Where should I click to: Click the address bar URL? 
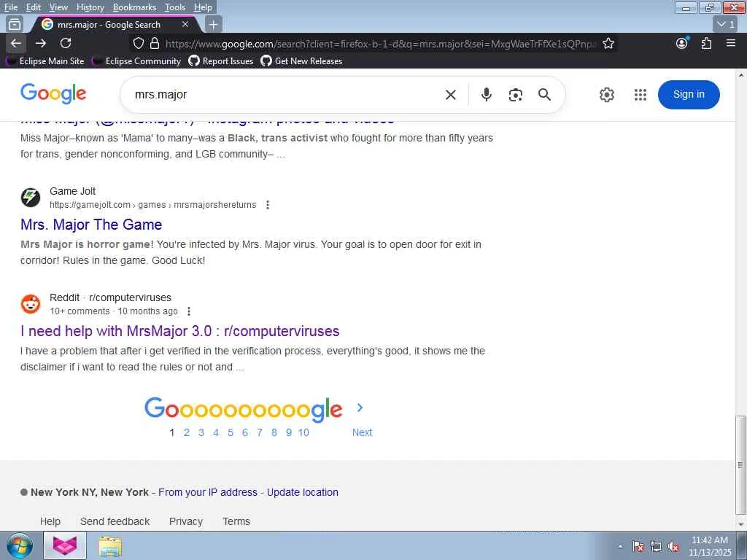pos(380,44)
